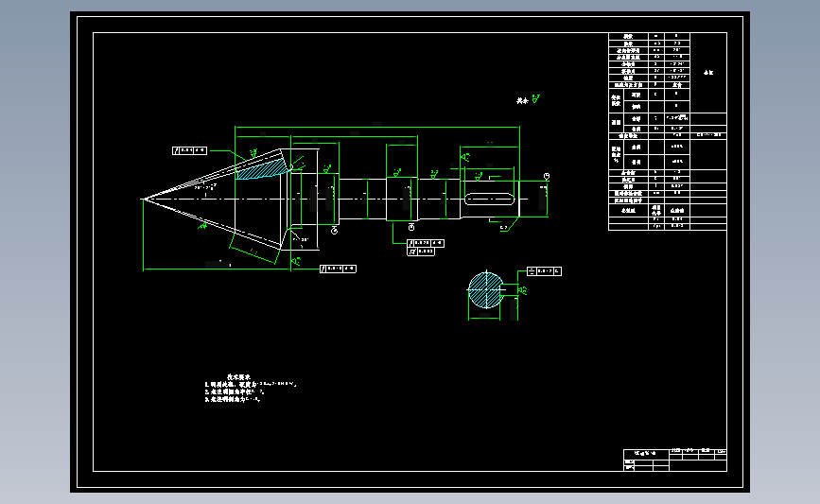Click the keyway slot on the shaft

tap(490, 200)
